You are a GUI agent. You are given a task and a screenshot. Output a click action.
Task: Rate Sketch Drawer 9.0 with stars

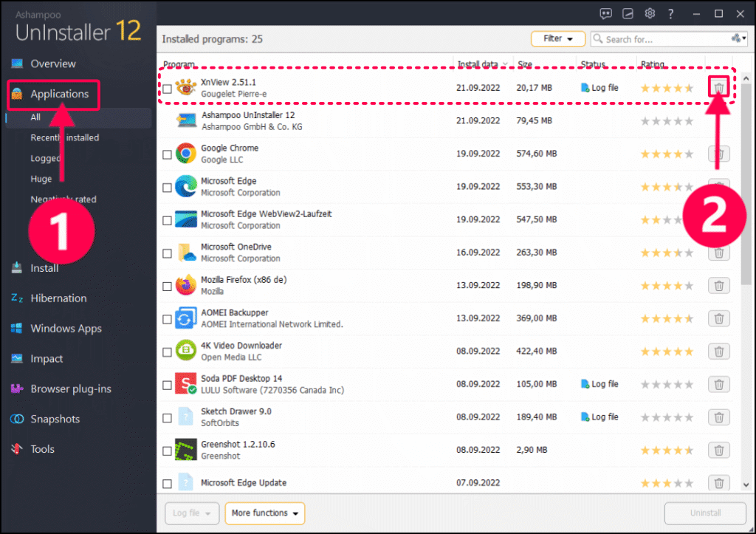[667, 417]
